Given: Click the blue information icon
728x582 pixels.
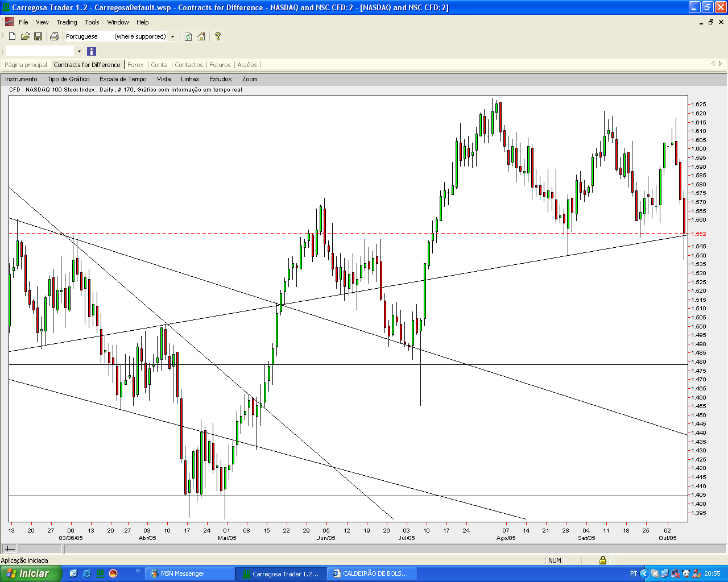Looking at the screenshot, I should coord(92,51).
